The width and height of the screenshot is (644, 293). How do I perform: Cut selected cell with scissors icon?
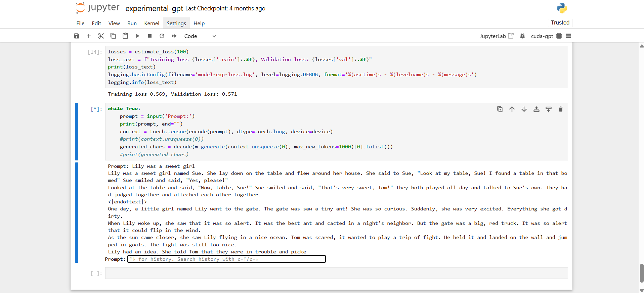coord(101,36)
